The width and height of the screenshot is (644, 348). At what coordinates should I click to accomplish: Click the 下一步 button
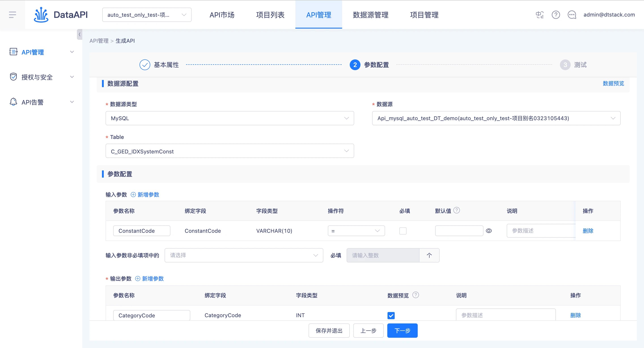(x=402, y=331)
